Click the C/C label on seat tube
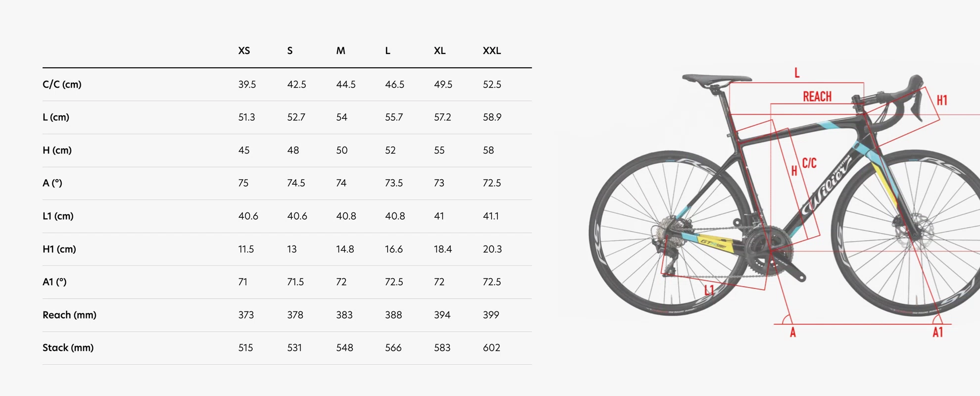The image size is (980, 396). pos(809,163)
